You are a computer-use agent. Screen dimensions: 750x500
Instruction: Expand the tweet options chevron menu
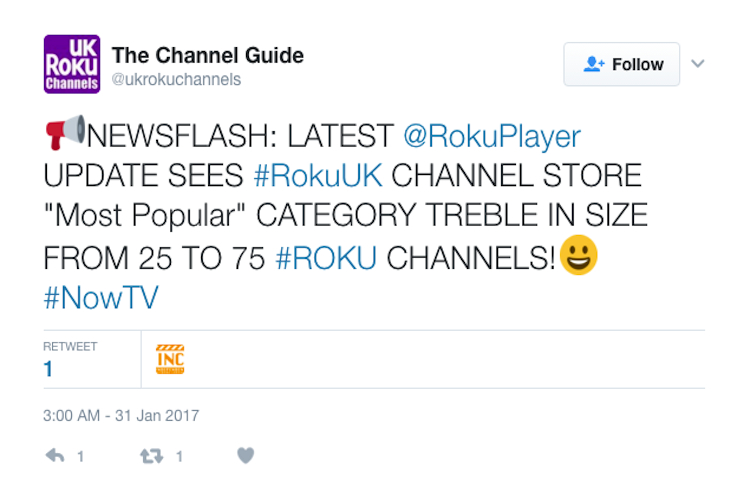[x=698, y=64]
